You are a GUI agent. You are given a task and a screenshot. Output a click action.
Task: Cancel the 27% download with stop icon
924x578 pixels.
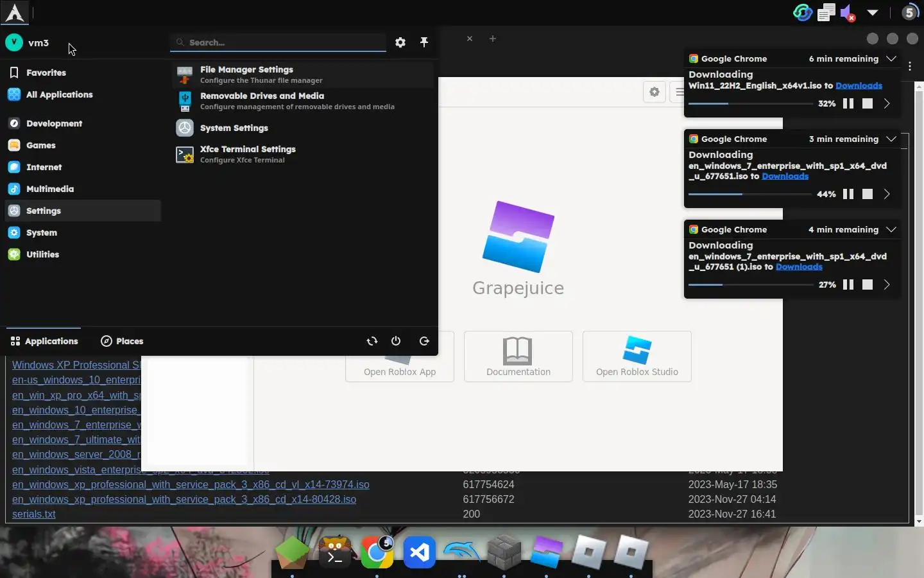868,285
